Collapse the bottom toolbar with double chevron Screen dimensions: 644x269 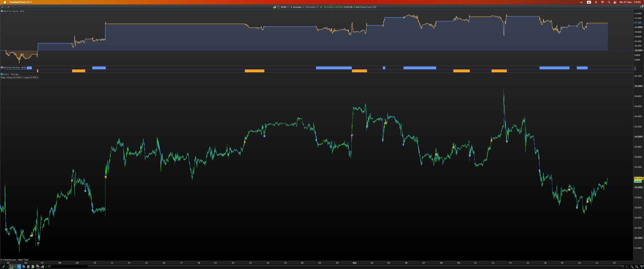46,266
